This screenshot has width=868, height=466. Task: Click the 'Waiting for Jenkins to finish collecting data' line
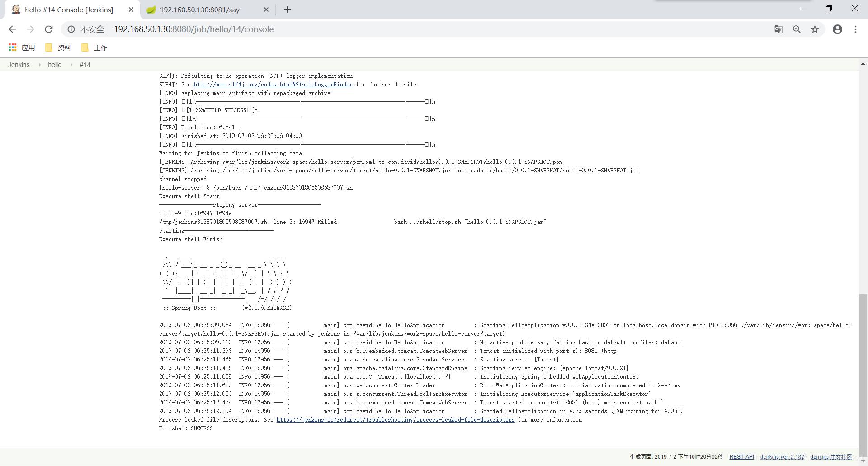click(x=231, y=153)
